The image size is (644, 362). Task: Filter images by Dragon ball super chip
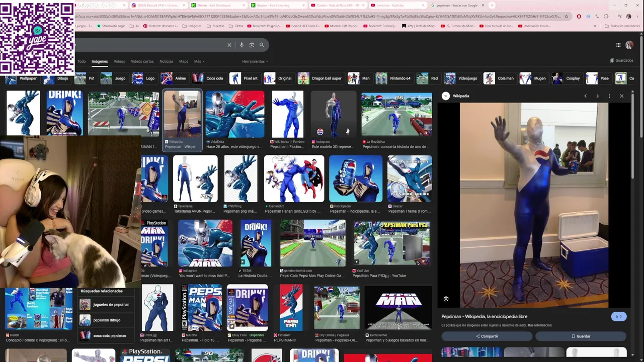point(320,78)
